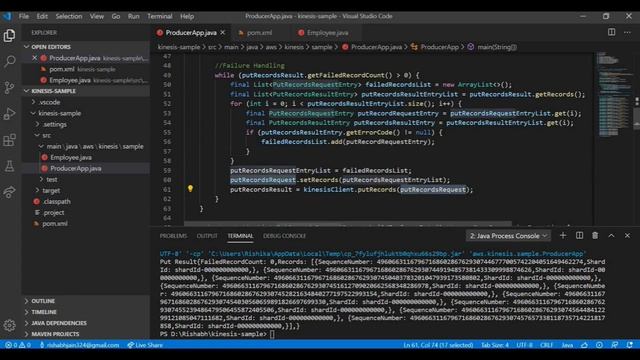Click the lightbulb code action icon
The image size is (640, 360).
[x=190, y=189]
